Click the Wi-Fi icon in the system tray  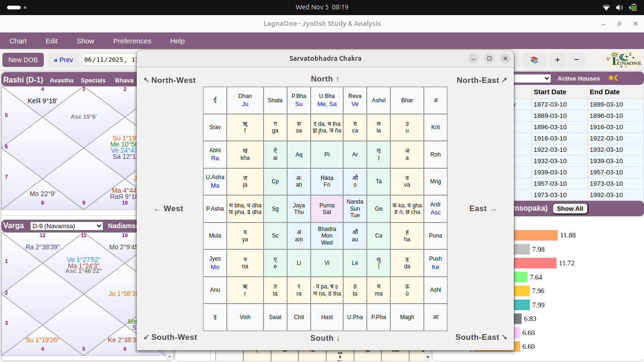pyautogui.click(x=606, y=7)
